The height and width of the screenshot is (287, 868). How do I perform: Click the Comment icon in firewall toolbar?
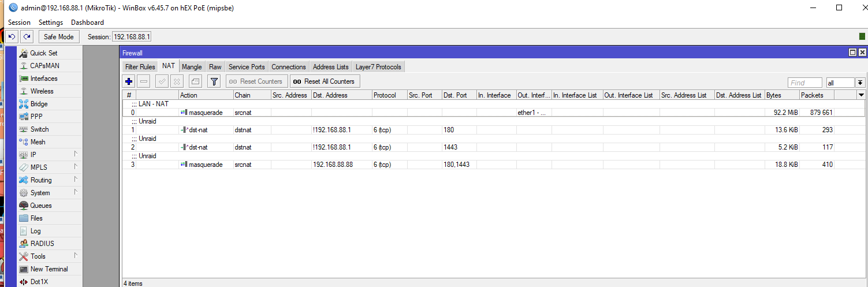[x=195, y=81]
